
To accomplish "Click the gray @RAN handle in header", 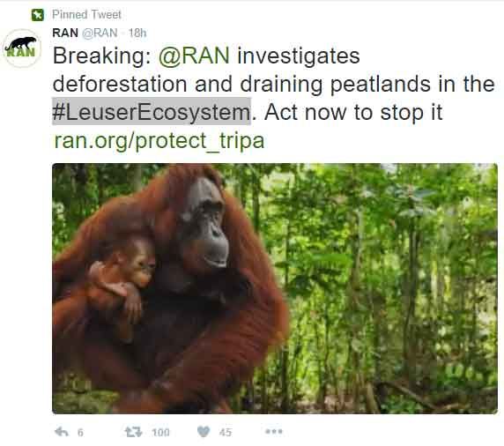I will [x=100, y=33].
